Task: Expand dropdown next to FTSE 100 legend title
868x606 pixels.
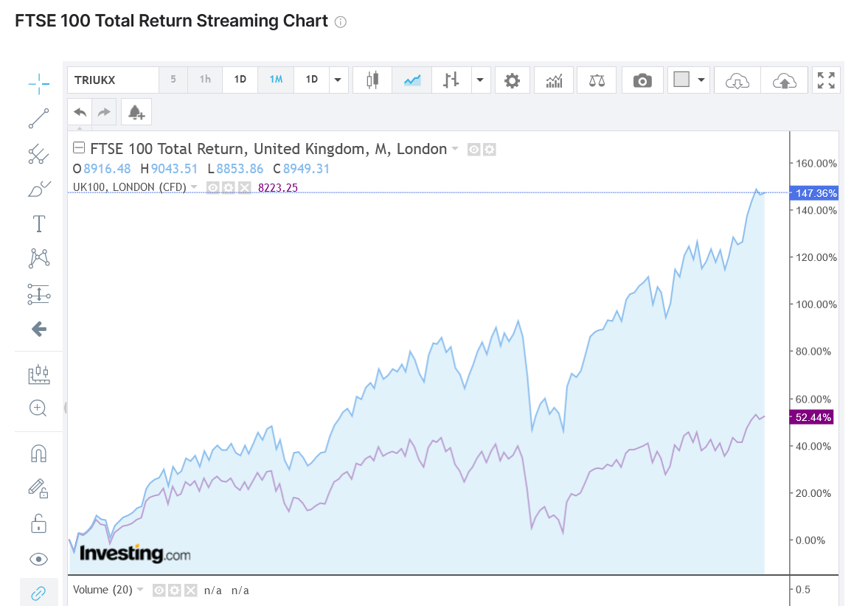Action: [x=455, y=148]
